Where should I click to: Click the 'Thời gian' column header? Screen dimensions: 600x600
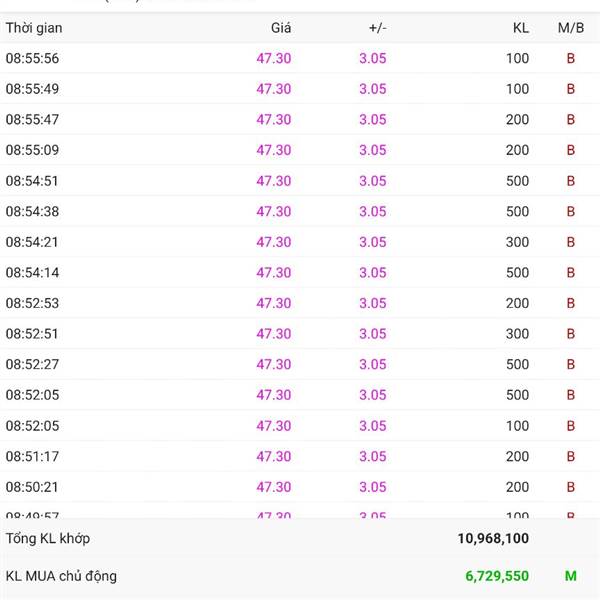pyautogui.click(x=34, y=28)
